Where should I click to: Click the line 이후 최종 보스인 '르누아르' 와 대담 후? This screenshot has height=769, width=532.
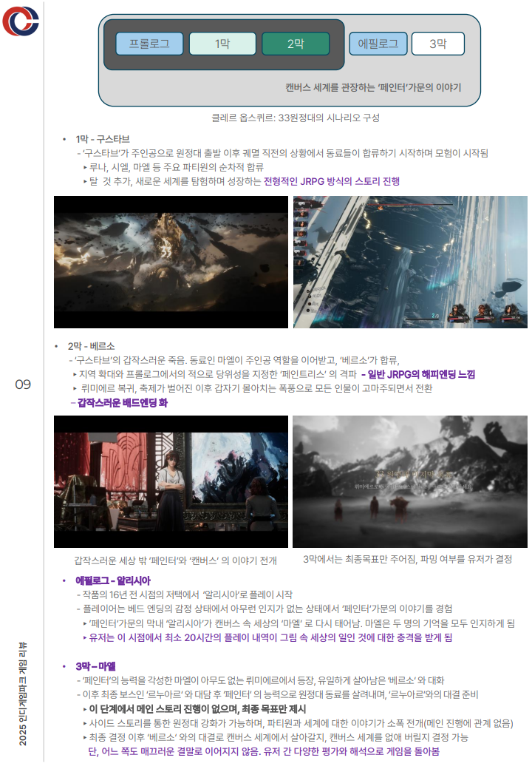277,694
